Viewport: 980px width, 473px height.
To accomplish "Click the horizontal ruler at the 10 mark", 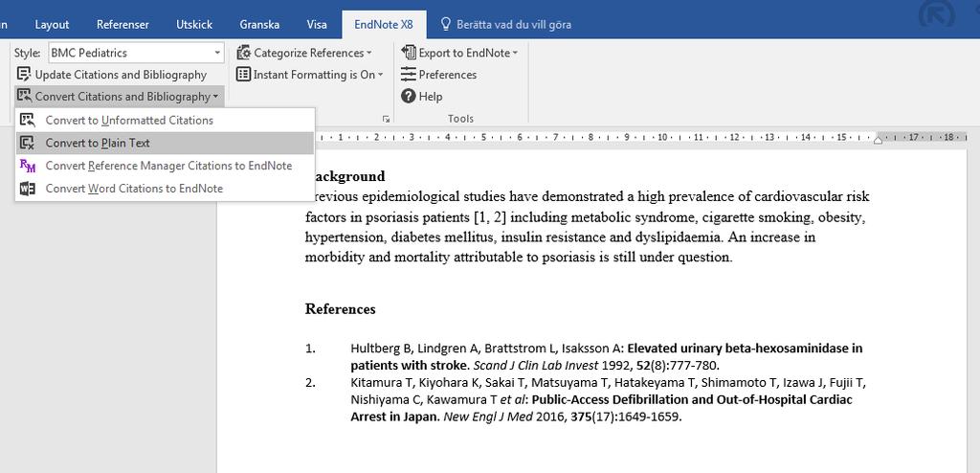I will click(x=662, y=136).
